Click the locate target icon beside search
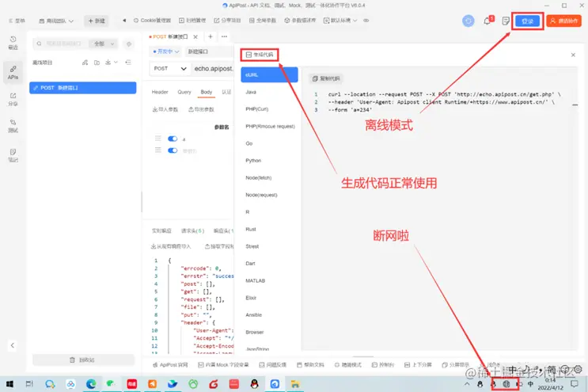Viewport: 588px width, 392px height. pyautogui.click(x=129, y=44)
